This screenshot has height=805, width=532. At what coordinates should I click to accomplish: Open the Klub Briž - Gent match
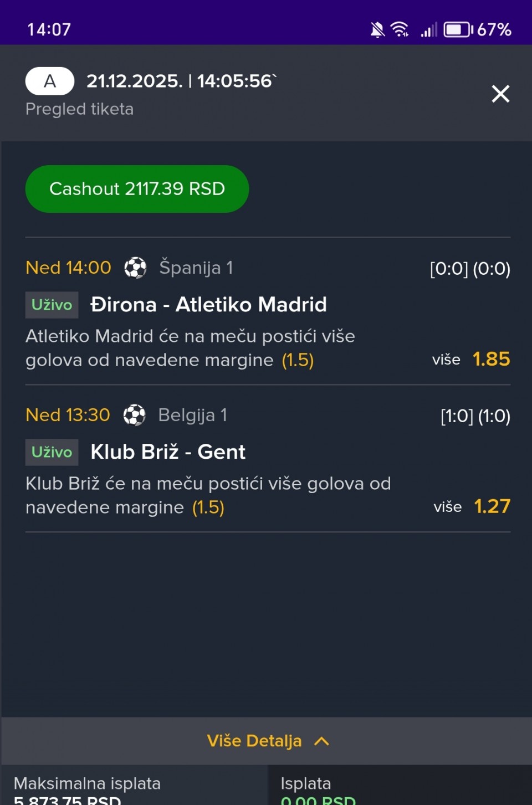pyautogui.click(x=168, y=452)
